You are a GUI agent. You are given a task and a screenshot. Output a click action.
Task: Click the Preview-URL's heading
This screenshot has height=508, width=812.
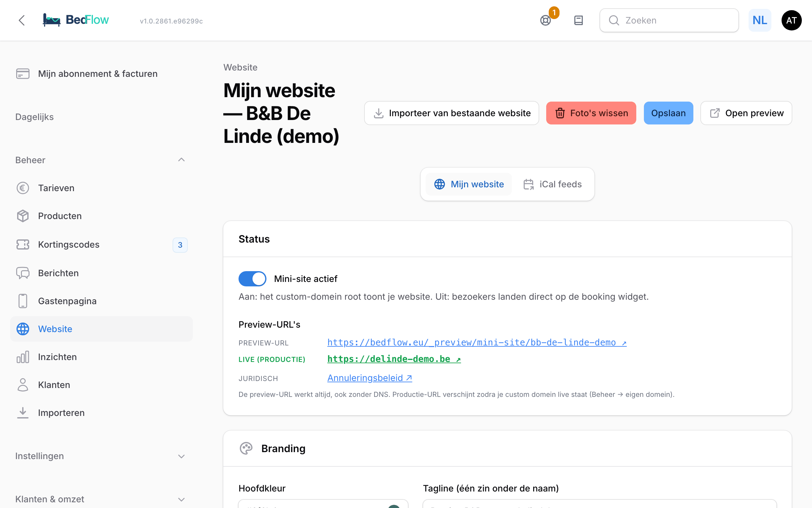click(x=269, y=324)
